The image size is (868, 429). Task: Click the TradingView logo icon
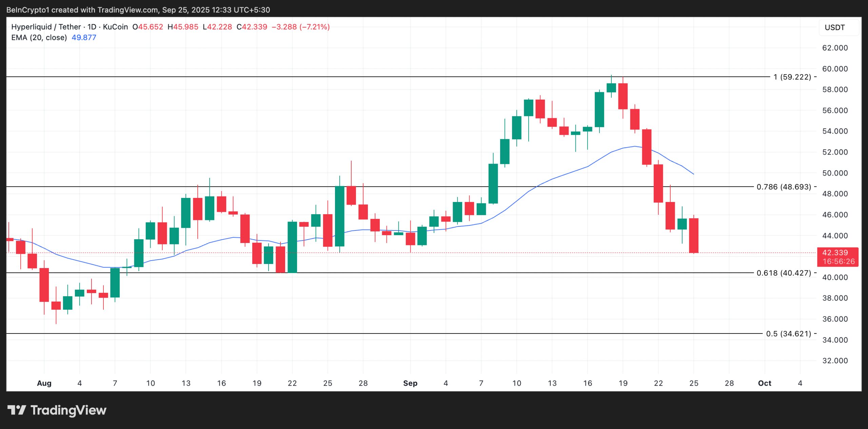tap(17, 410)
